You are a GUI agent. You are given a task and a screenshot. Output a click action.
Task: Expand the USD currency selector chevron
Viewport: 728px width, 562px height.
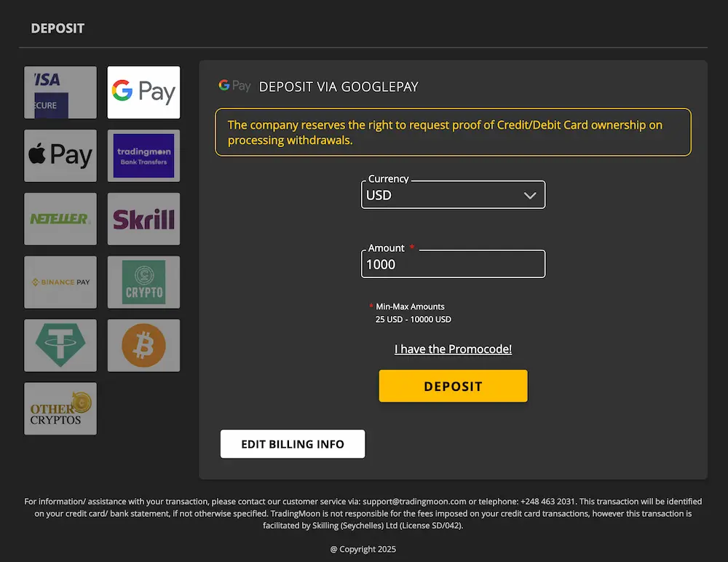pyautogui.click(x=530, y=194)
